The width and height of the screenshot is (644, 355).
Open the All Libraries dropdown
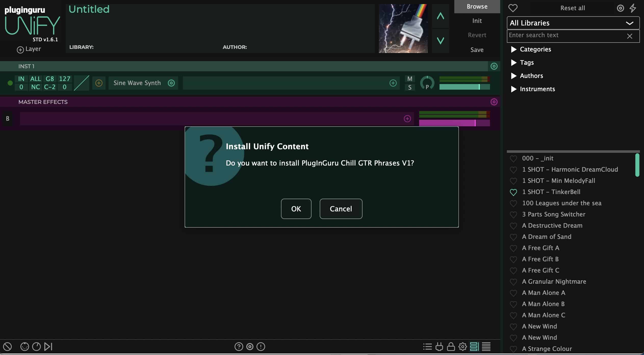(x=573, y=23)
